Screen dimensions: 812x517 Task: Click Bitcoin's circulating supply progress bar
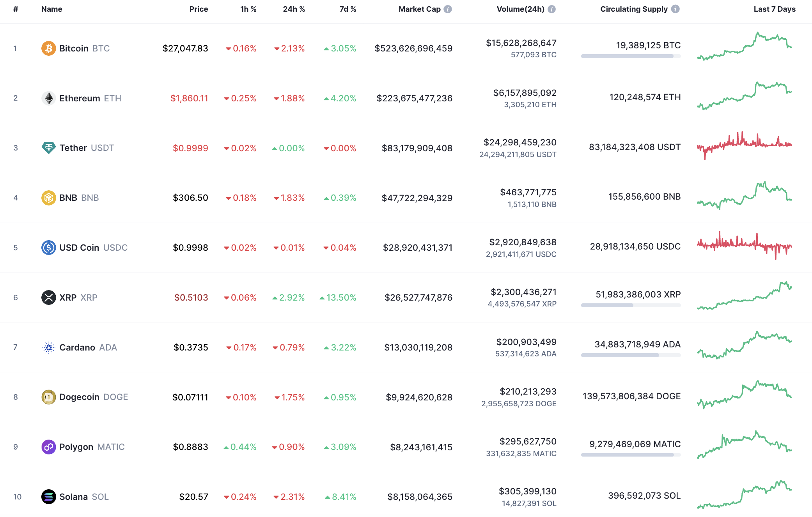(x=630, y=57)
